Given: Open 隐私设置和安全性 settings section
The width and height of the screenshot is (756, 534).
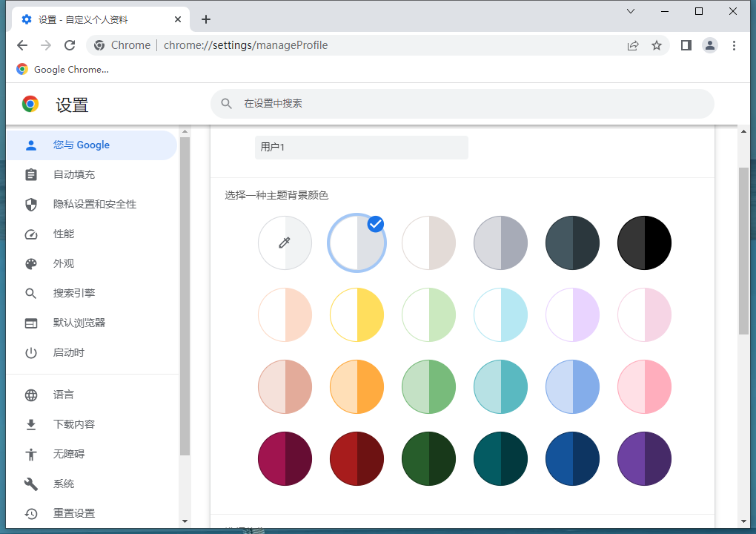Looking at the screenshot, I should point(94,204).
